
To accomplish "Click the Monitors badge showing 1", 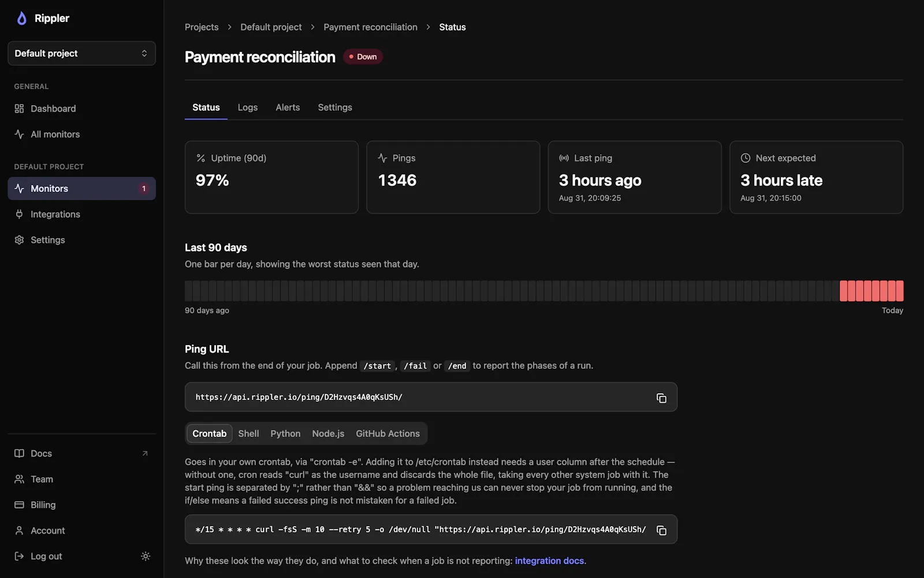I will click(144, 188).
